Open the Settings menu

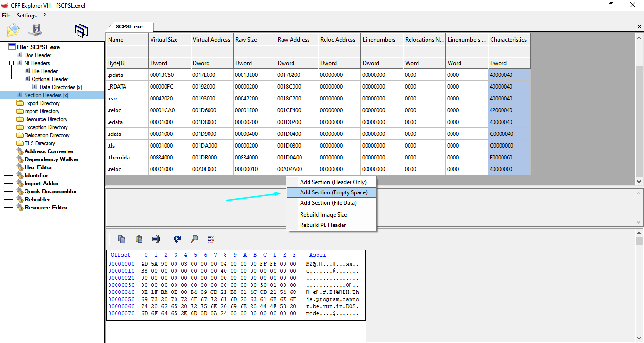click(x=27, y=16)
